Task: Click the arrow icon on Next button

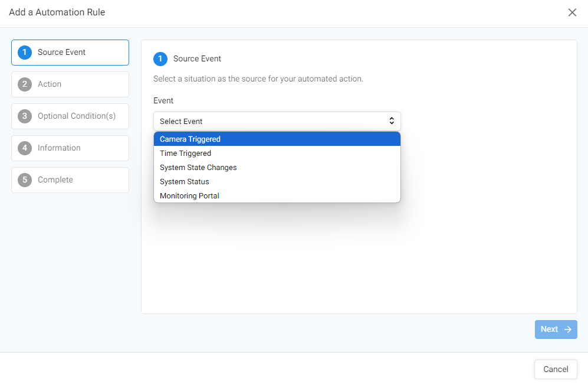Action: pos(568,329)
